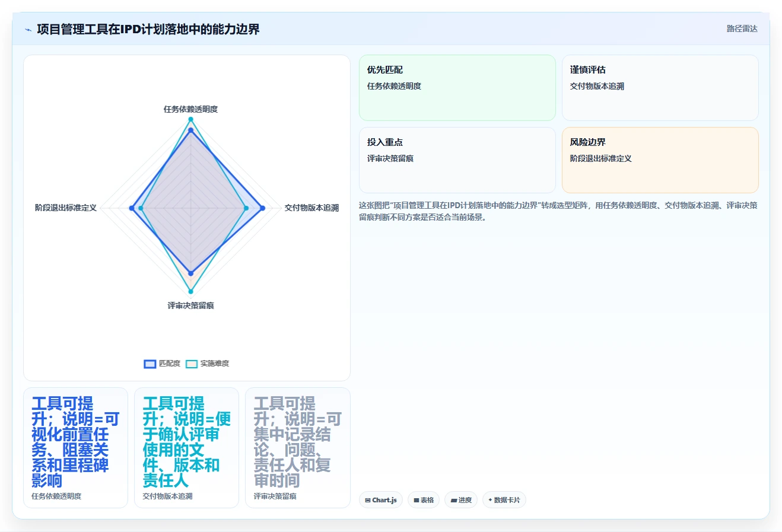This screenshot has width=782, height=532.
Task: Open the 优先匹配 card
Action: [x=457, y=88]
